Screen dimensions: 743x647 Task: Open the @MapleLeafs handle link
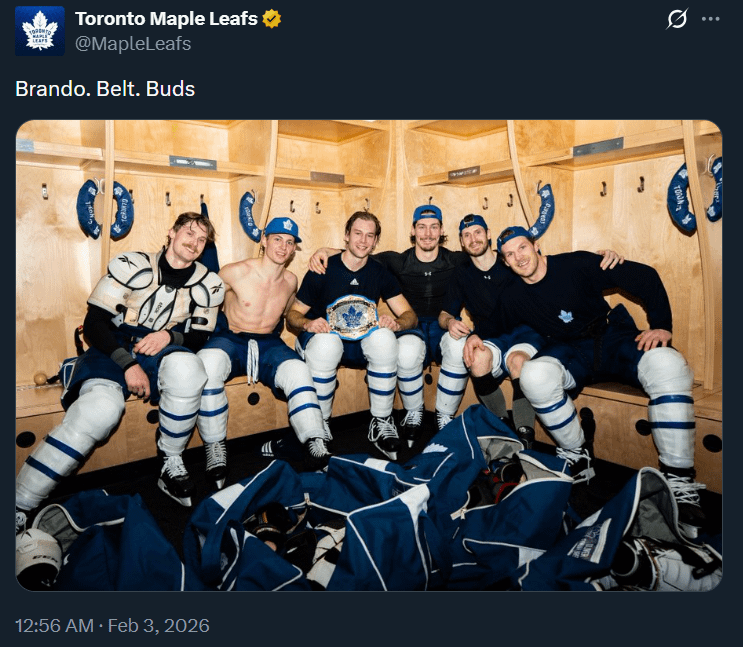(x=133, y=43)
